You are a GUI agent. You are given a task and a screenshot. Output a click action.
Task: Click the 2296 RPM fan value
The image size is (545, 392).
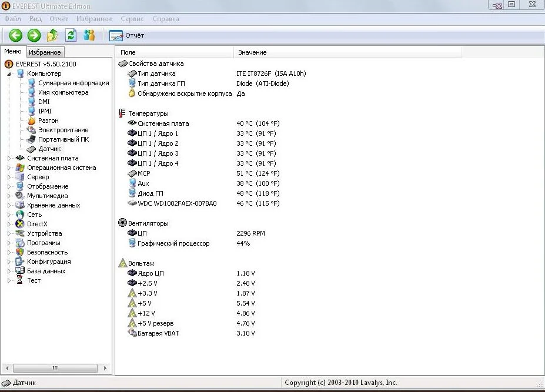point(250,233)
